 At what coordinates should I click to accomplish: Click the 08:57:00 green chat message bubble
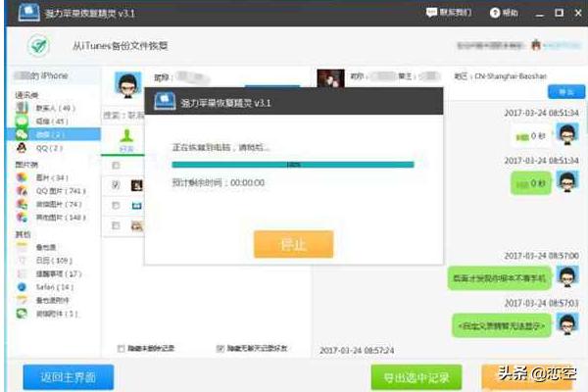(x=499, y=278)
